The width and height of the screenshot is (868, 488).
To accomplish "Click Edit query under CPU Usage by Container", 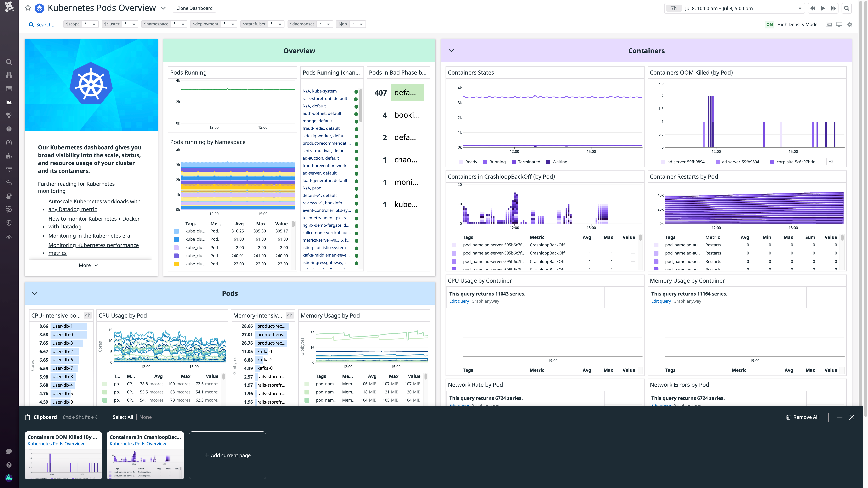I will pyautogui.click(x=459, y=301).
